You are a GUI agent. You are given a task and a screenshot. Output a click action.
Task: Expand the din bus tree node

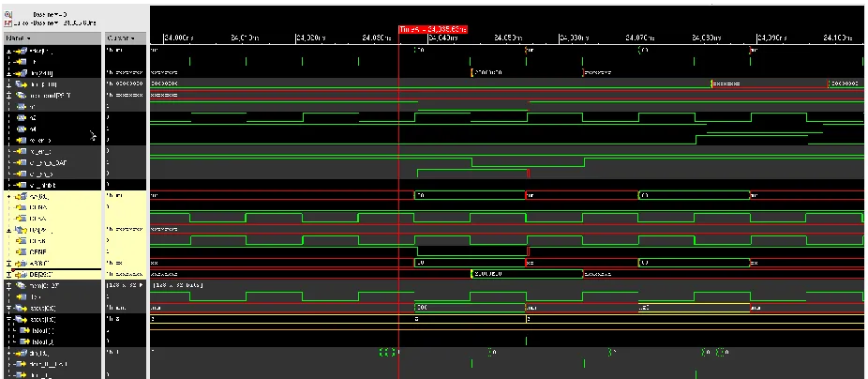coord(8,353)
